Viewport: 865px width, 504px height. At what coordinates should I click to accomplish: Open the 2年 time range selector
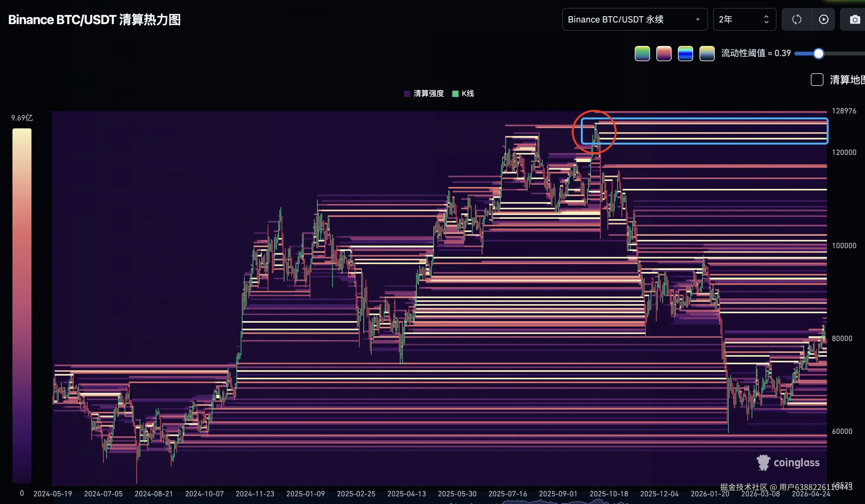[745, 20]
